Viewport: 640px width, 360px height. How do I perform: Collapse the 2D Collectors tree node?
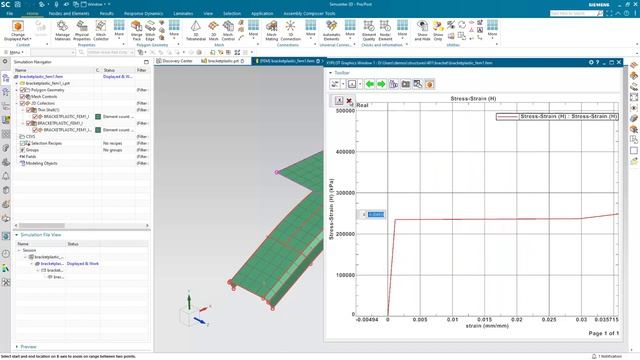click(x=17, y=103)
